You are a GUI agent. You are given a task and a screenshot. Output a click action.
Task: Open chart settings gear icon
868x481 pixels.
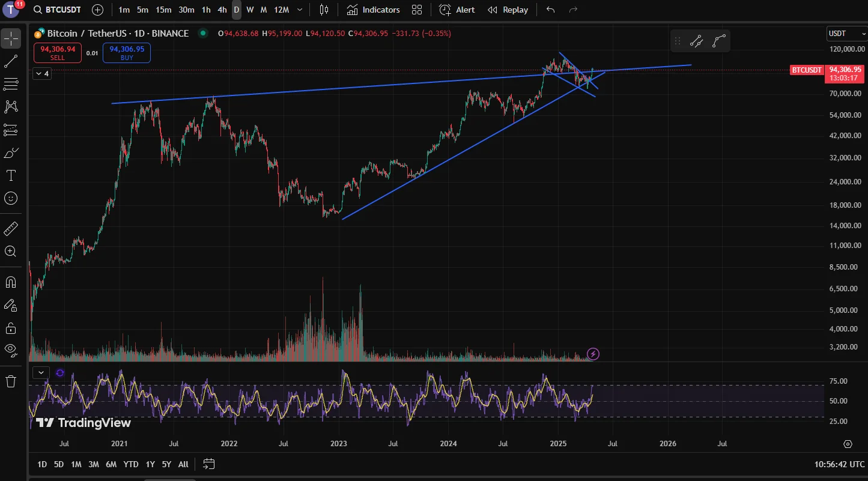point(848,444)
